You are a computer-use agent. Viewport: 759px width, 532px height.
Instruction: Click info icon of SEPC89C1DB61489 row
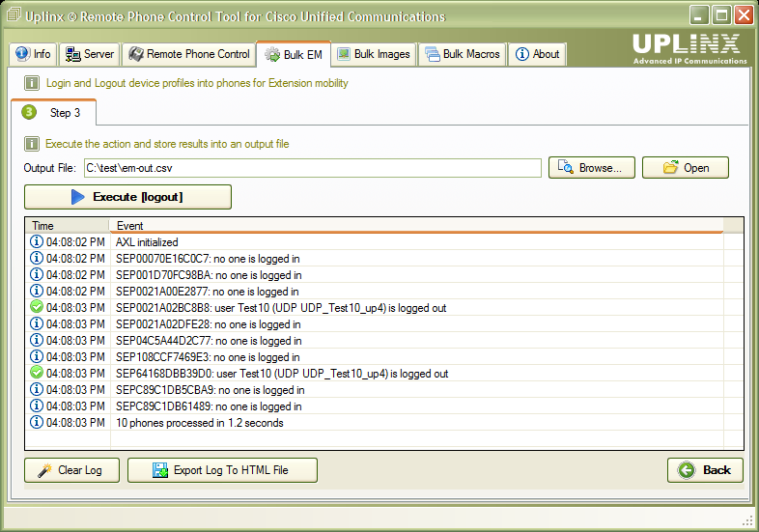(x=37, y=406)
